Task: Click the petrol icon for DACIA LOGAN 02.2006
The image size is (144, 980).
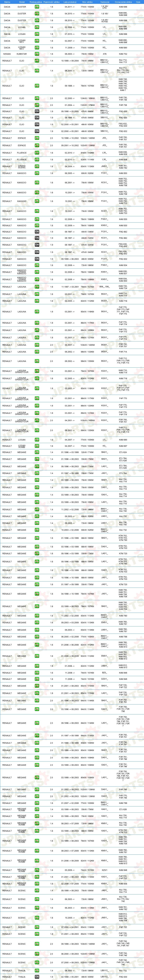Action: coord(37,27)
